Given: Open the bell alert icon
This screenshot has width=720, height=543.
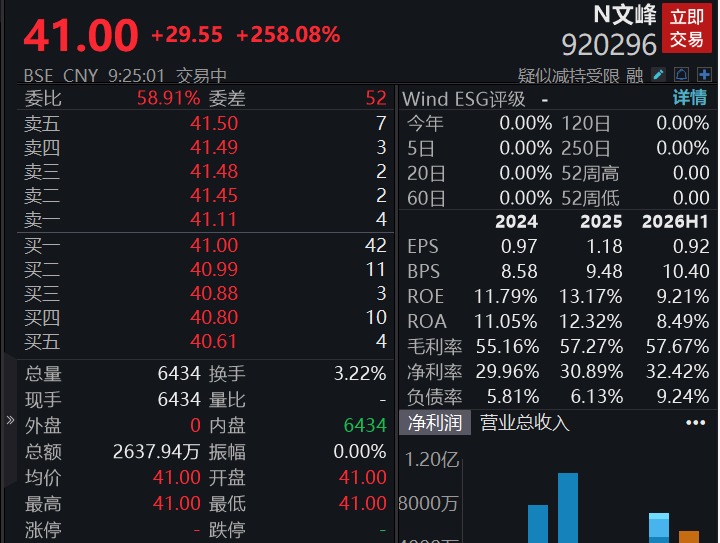Looking at the screenshot, I should click(681, 74).
